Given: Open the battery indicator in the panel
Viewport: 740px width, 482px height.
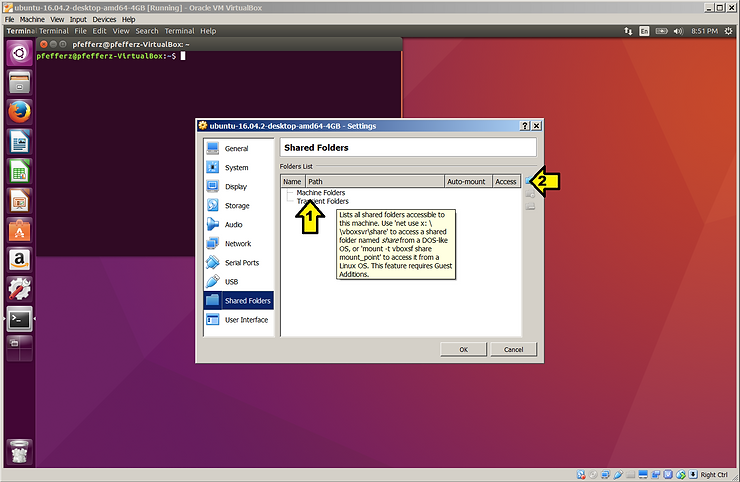Looking at the screenshot, I should click(x=662, y=31).
